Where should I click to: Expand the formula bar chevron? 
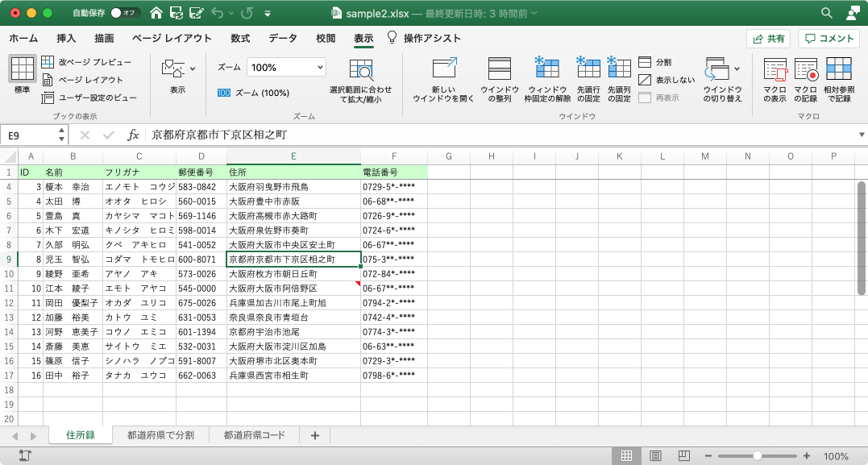[x=862, y=135]
